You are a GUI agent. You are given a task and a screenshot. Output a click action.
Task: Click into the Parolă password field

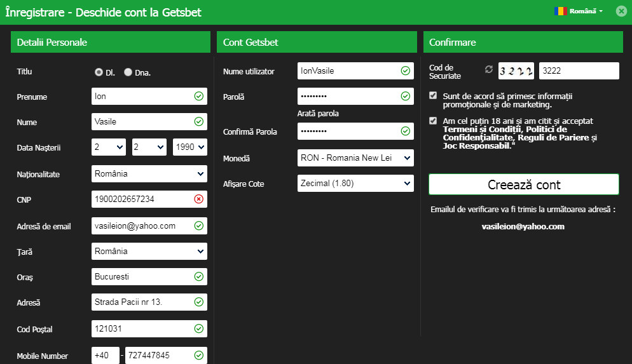(355, 96)
